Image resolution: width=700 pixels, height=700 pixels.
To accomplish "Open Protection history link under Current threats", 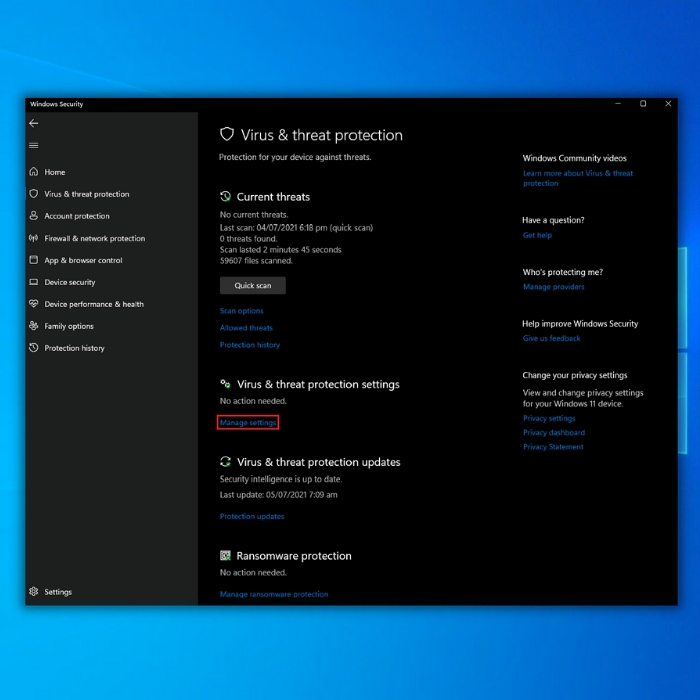I will 250,345.
